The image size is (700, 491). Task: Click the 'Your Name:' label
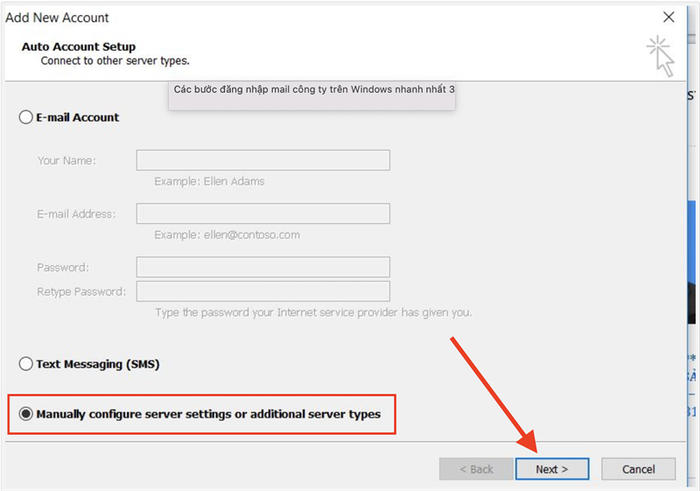(67, 160)
